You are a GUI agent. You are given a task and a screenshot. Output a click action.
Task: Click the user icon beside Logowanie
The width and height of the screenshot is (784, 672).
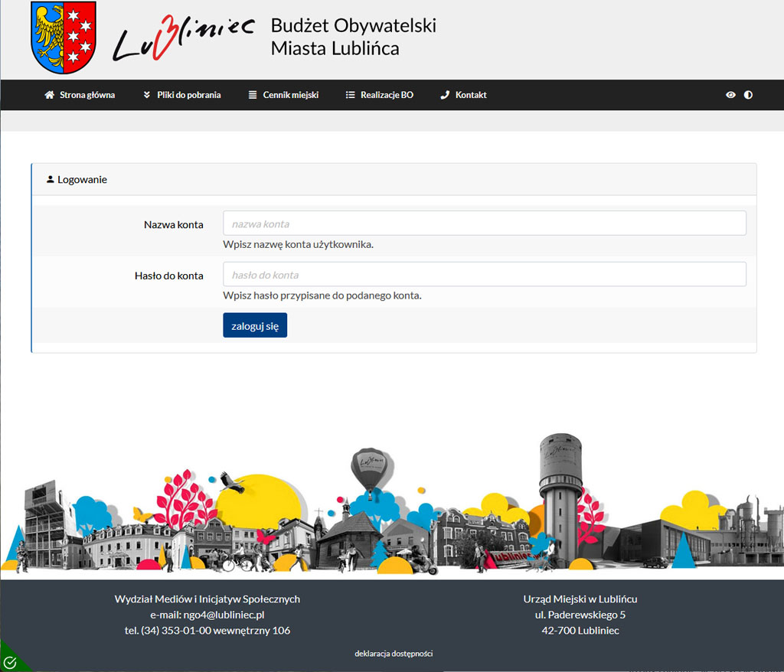(x=51, y=180)
